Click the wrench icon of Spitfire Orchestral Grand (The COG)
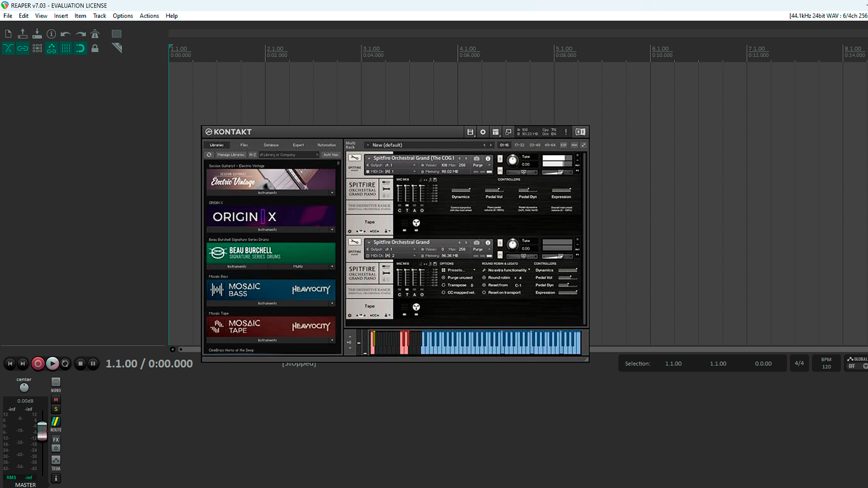868x488 pixels. click(x=355, y=158)
